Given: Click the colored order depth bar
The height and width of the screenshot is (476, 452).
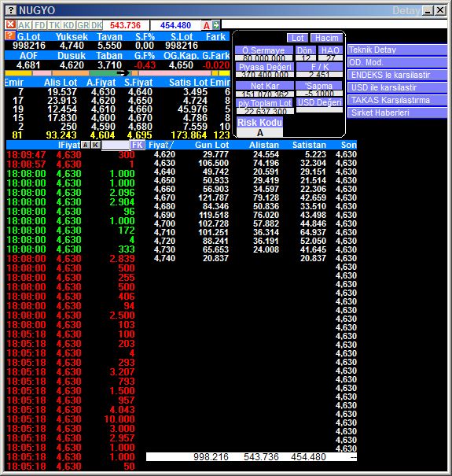Looking at the screenshot, I should point(117,73).
